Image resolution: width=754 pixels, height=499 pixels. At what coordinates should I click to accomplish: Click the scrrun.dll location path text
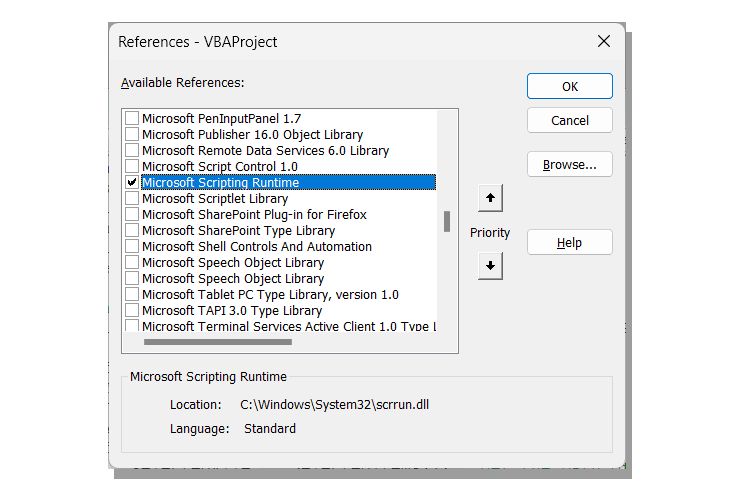334,404
